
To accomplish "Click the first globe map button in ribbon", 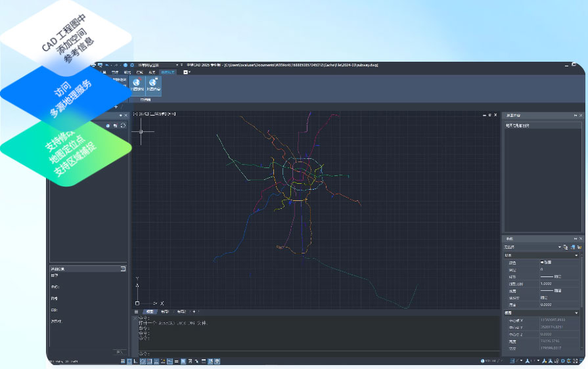I will [x=136, y=83].
